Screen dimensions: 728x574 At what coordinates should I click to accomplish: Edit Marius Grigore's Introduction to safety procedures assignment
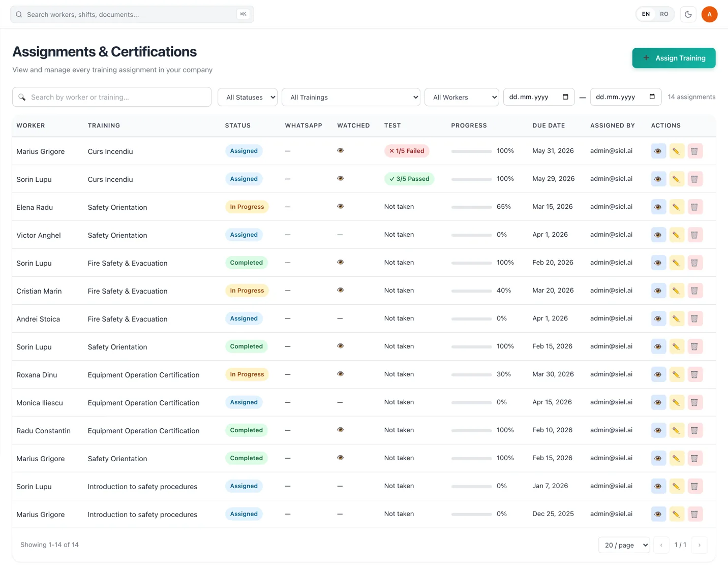(x=677, y=514)
